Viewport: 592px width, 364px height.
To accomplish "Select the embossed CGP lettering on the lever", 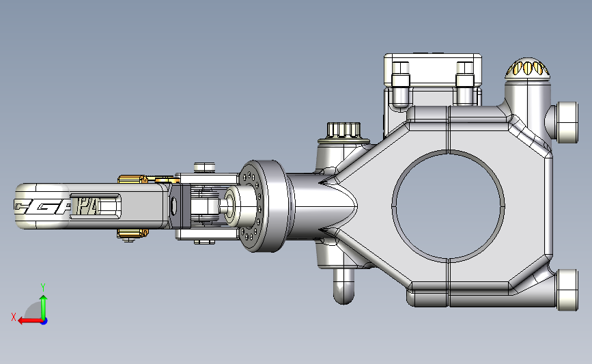I will [42, 207].
